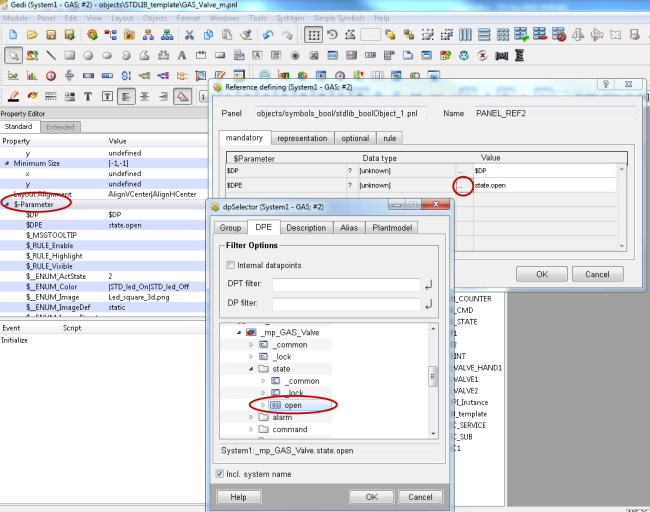Screen dimensions: 650x512
Task: Collapse the Minimum Size property group
Action: click(7, 163)
